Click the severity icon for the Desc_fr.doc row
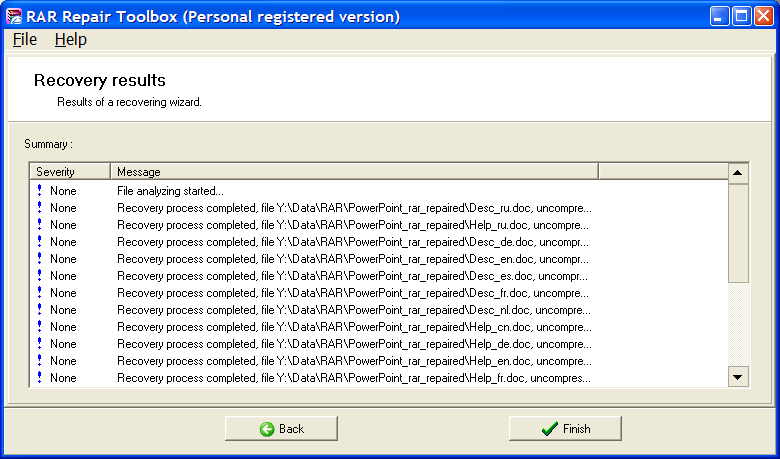Screen dimensions: 780x459 (39, 292)
